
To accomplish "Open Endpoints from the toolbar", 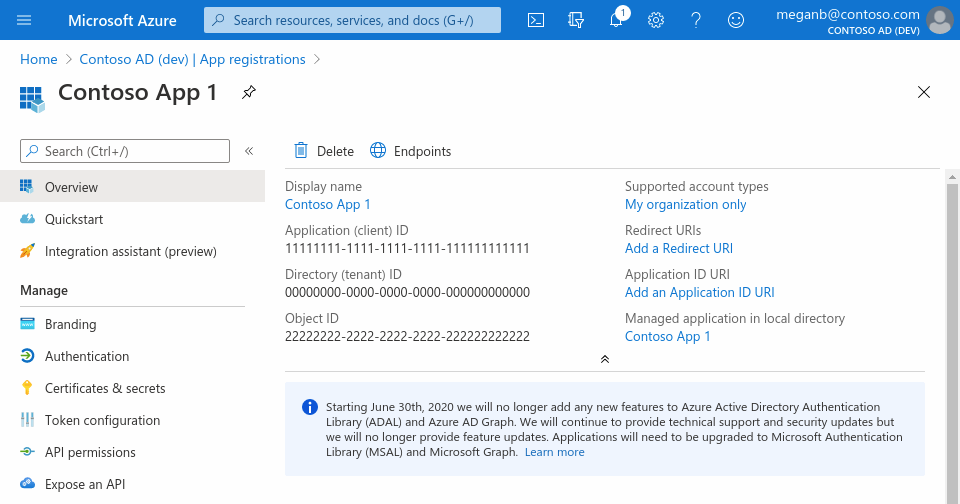I will pyautogui.click(x=411, y=151).
